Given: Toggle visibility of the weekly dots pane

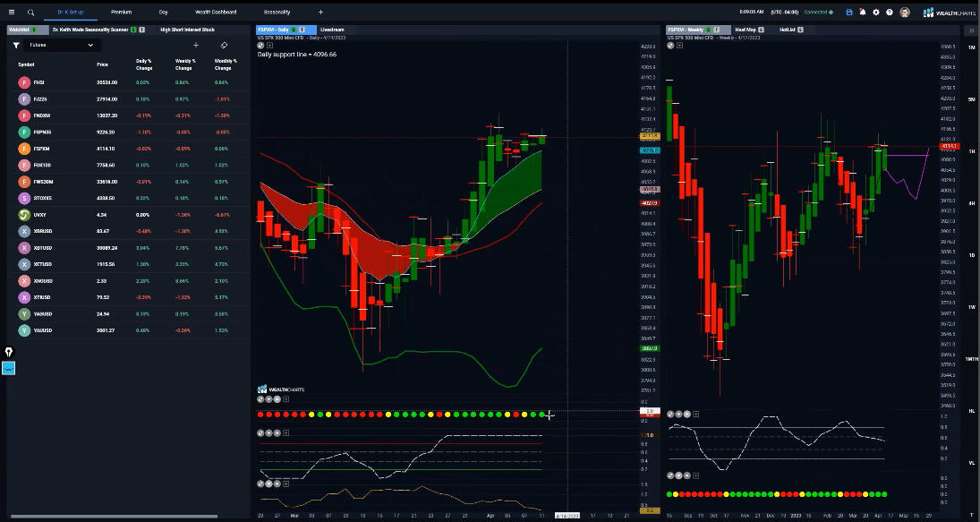Looking at the screenshot, I should tap(670, 475).
